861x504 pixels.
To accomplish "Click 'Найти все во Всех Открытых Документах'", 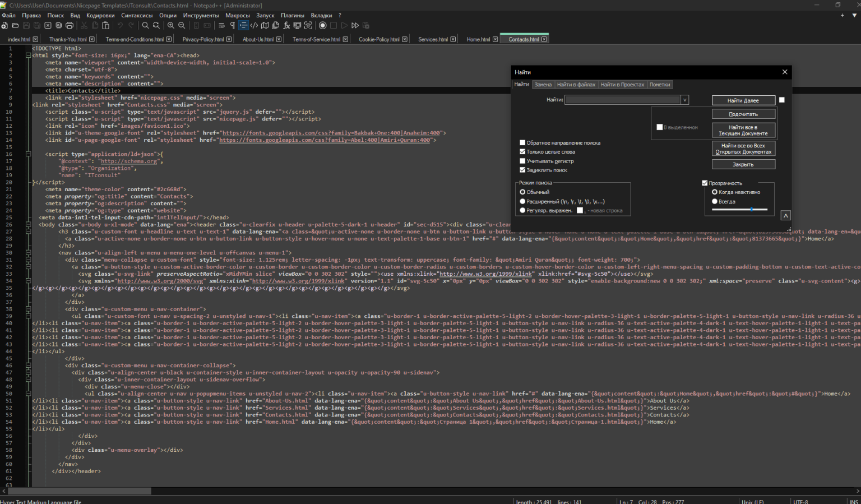I will tap(743, 149).
